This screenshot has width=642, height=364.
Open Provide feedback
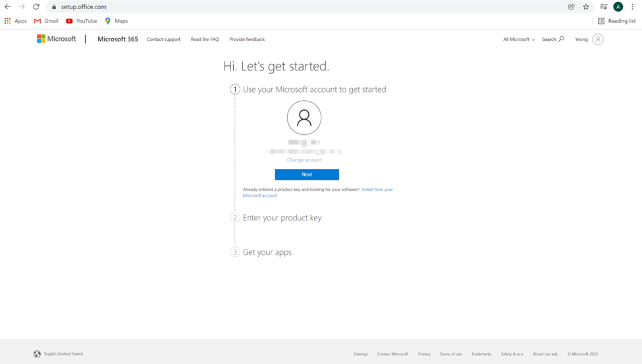[x=247, y=39]
